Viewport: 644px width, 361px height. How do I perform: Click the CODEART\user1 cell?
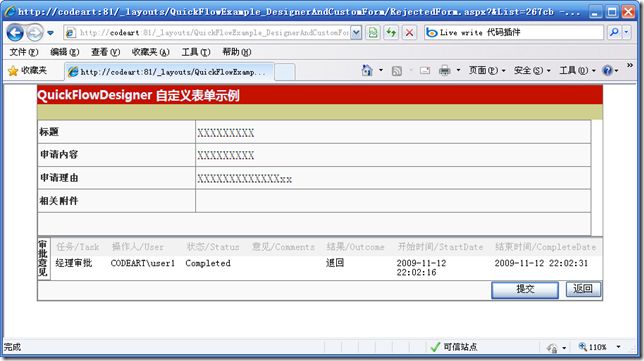pyautogui.click(x=143, y=263)
